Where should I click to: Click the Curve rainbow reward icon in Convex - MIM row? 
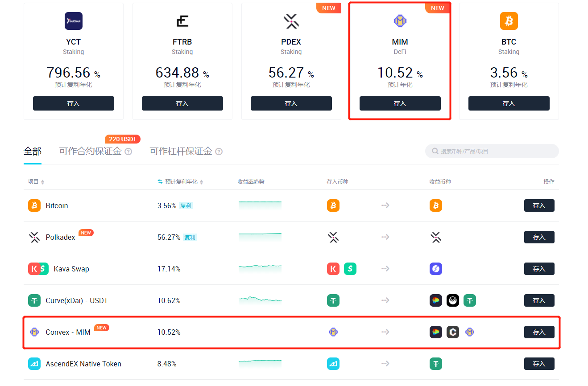coord(436,332)
